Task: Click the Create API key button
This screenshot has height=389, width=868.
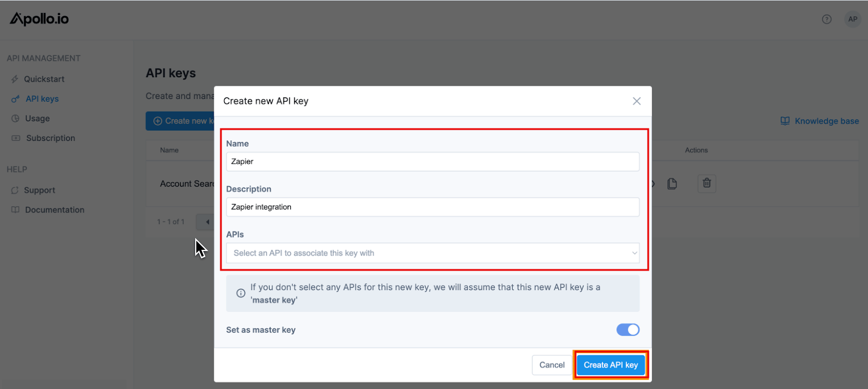Action: coord(611,365)
